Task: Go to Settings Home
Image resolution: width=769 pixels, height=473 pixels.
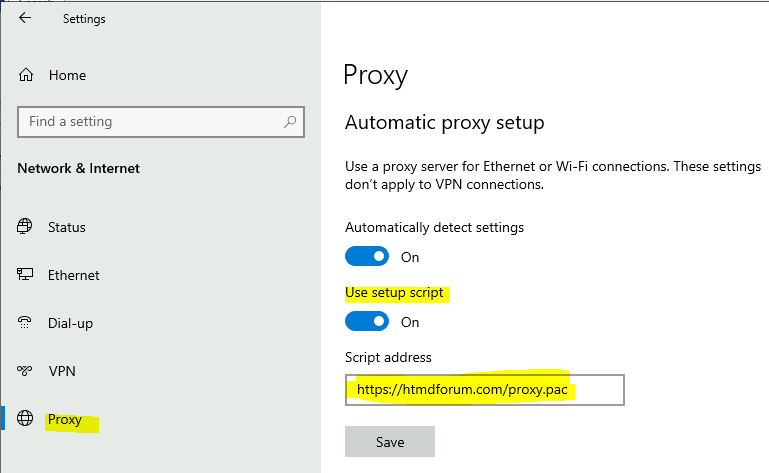Action: click(67, 75)
